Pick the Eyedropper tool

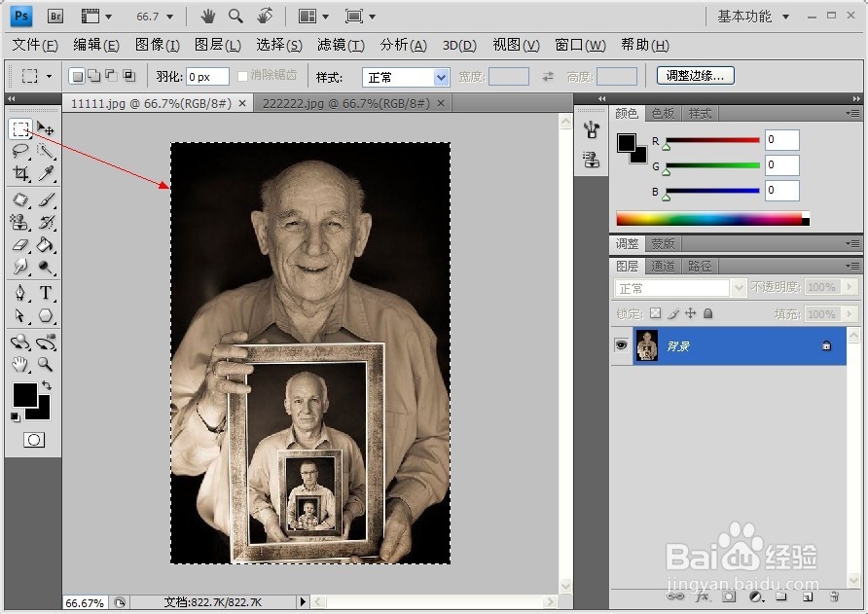click(45, 173)
